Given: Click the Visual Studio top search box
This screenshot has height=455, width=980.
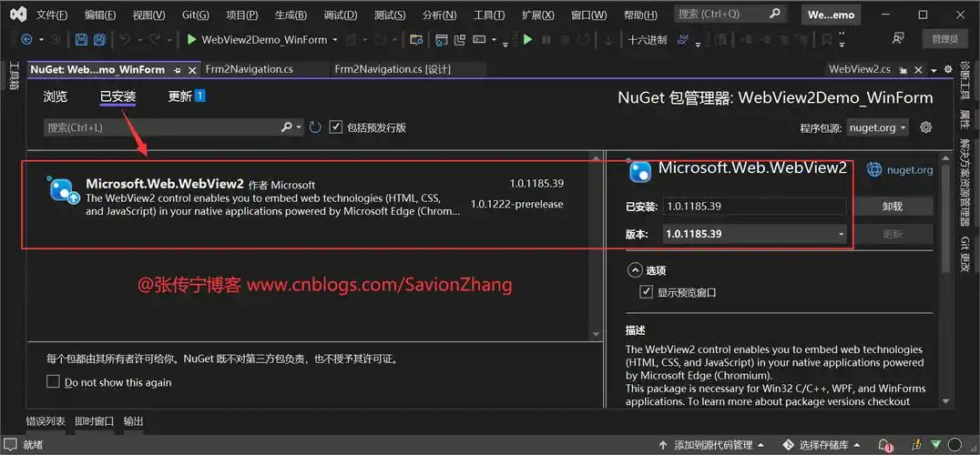Looking at the screenshot, I should point(730,14).
